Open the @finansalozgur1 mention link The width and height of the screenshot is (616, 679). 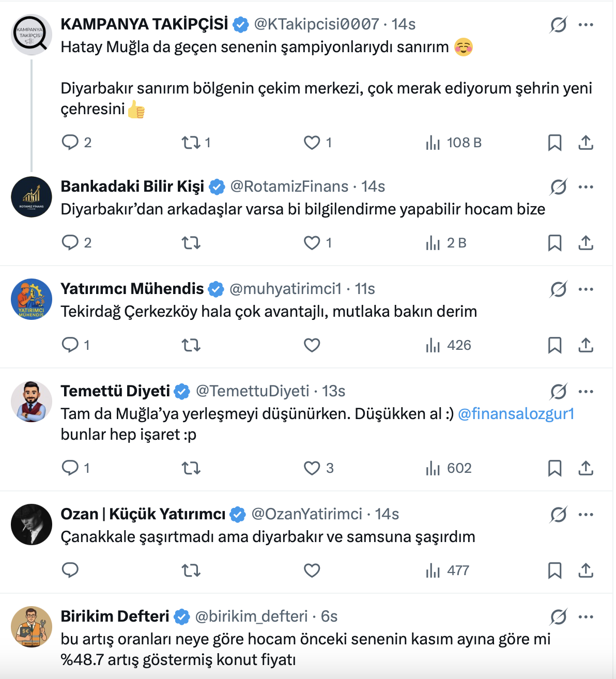pyautogui.click(x=516, y=414)
